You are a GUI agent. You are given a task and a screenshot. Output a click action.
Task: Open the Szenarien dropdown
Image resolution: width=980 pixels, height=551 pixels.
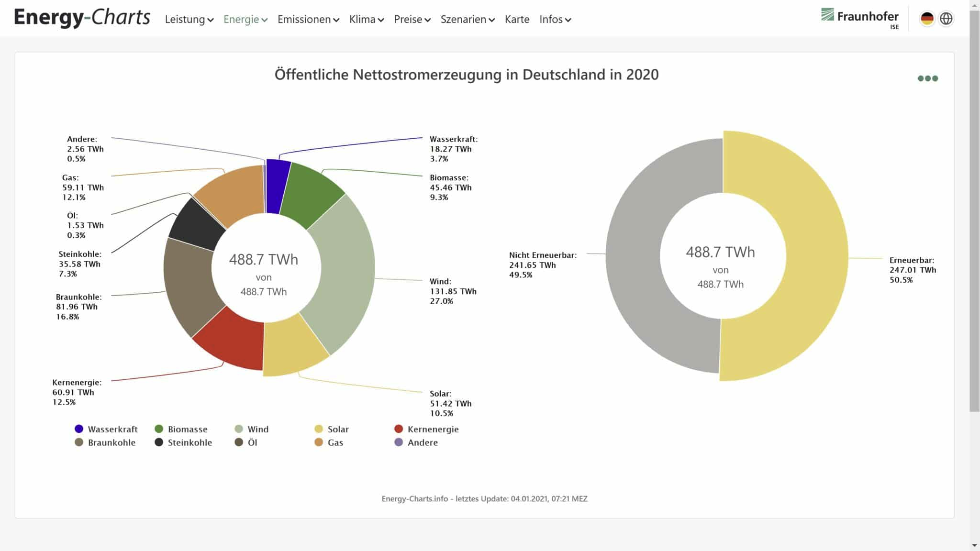[x=467, y=20]
